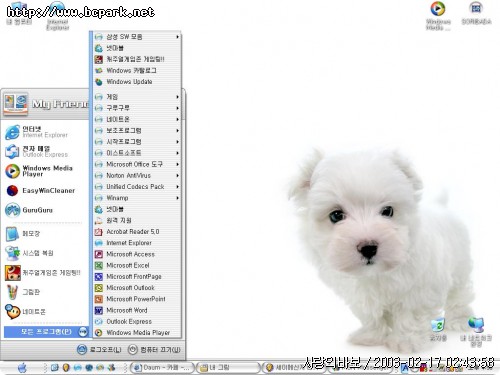The image size is (500, 375).
Task: Open 넷마블 directly above 원격 지원
Action: point(137,209)
